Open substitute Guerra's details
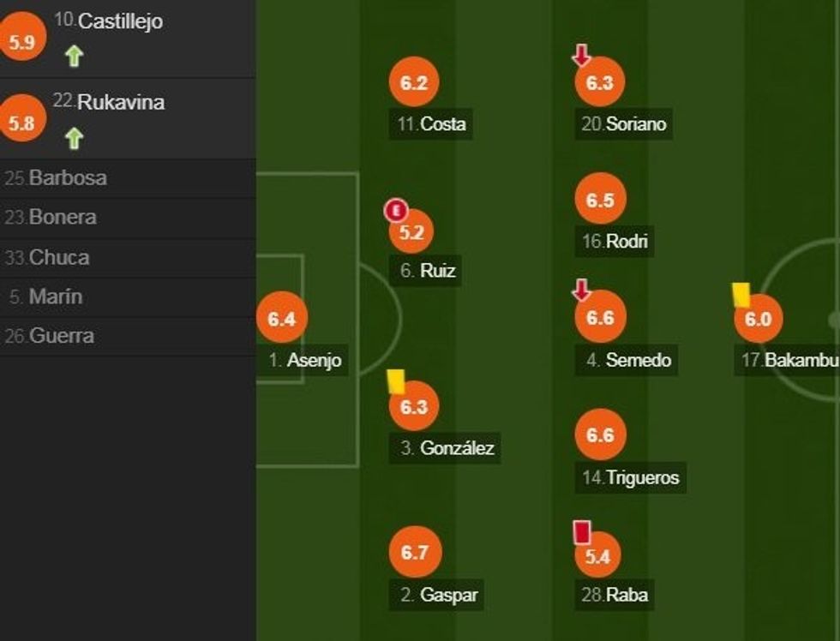Screen dimensions: 840x641 pyautogui.click(x=62, y=337)
